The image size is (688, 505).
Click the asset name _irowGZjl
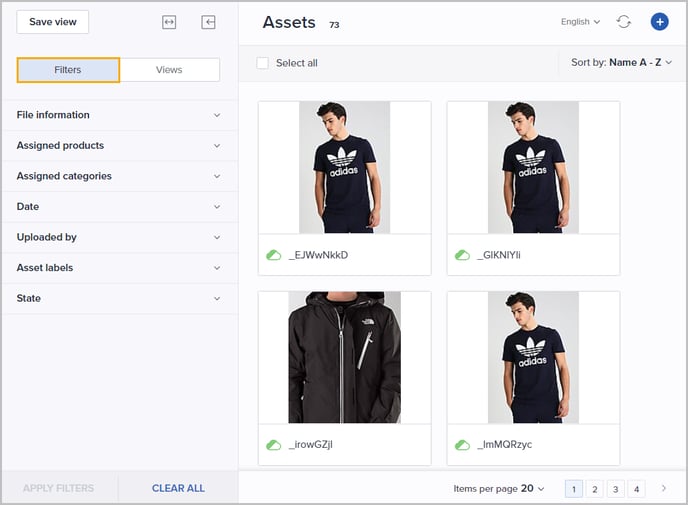click(311, 444)
